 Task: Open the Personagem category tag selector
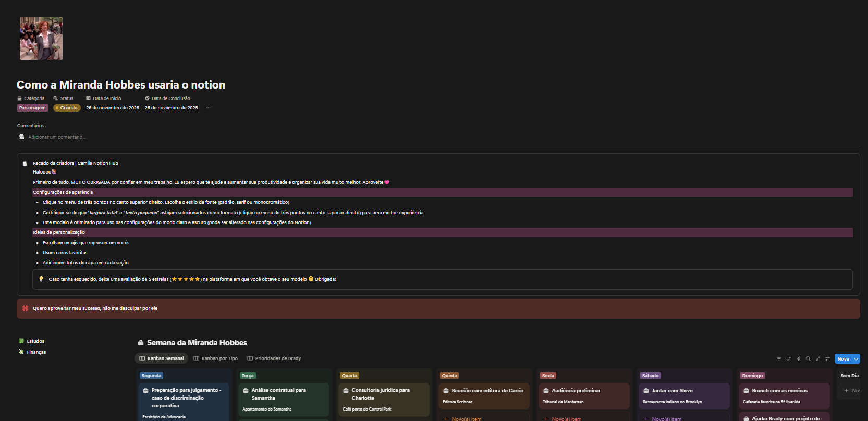(32, 108)
